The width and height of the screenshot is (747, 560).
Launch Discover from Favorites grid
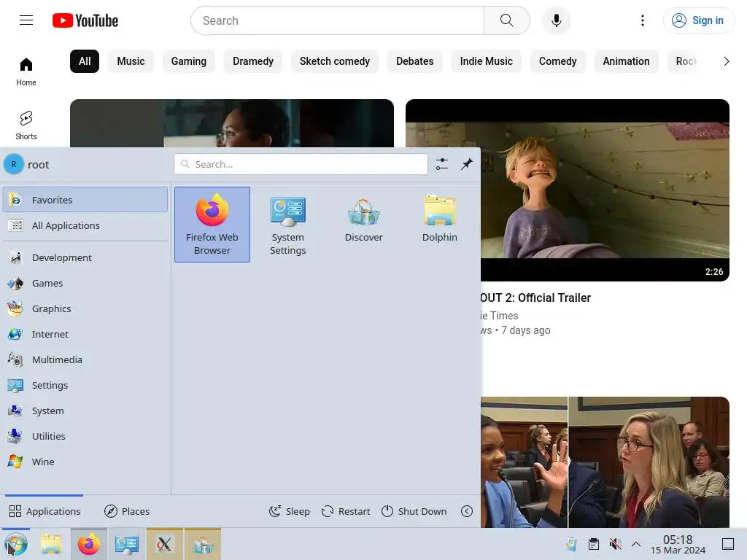tap(363, 219)
